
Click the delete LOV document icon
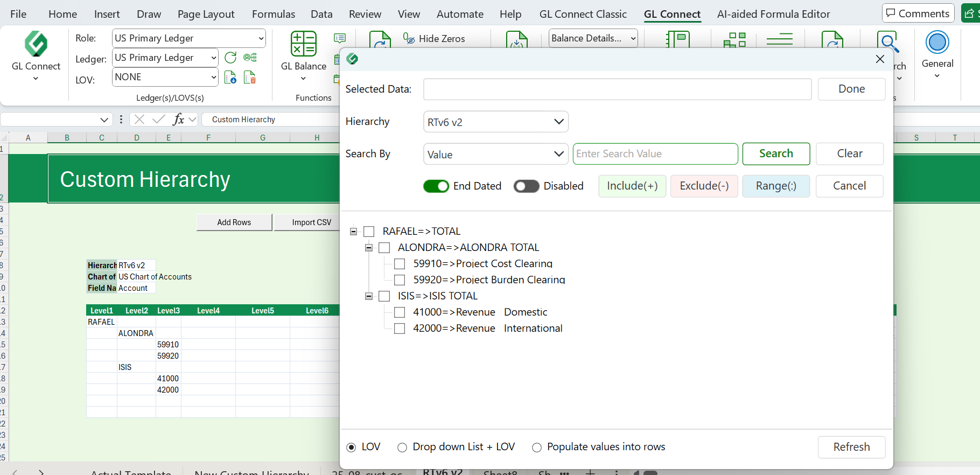pos(250,78)
